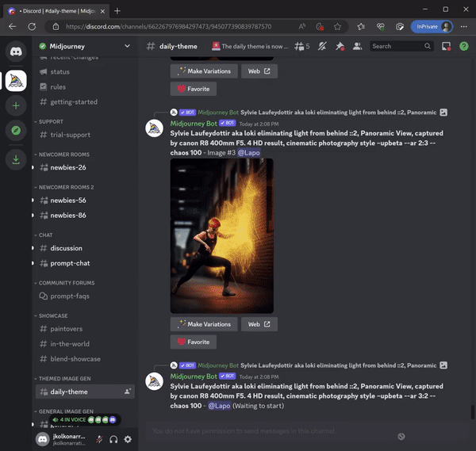Select the Midjourney server sailboat icon

(16, 81)
